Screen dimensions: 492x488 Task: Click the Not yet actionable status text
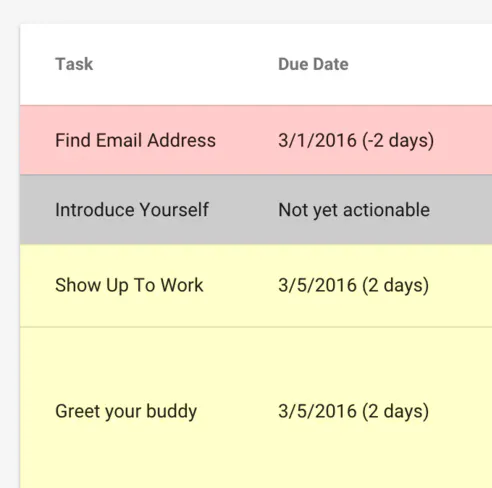click(x=354, y=210)
